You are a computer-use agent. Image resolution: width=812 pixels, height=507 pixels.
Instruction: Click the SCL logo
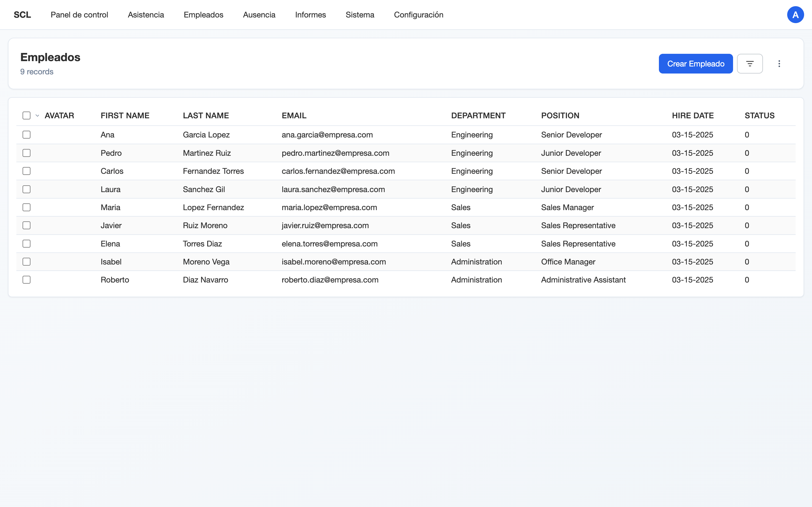(x=22, y=14)
